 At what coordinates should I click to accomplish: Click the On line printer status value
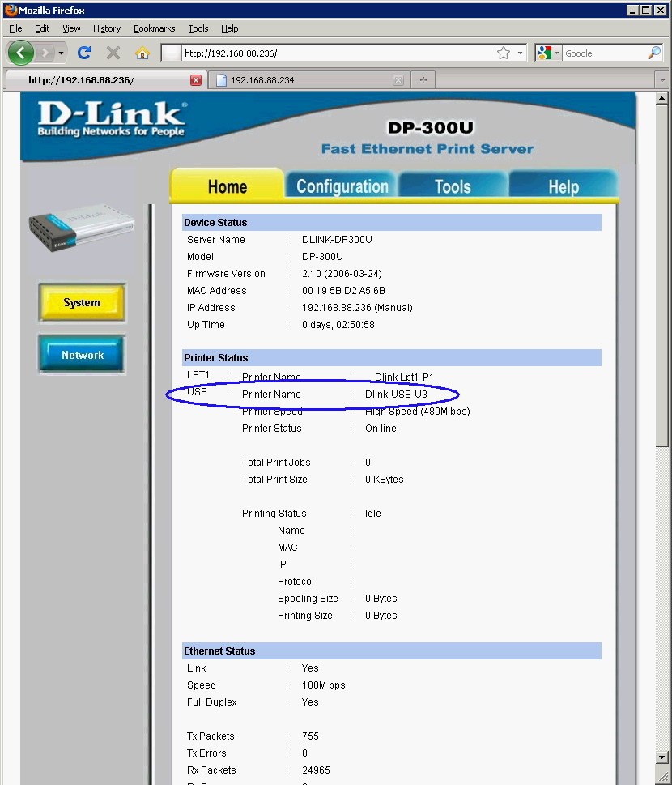pyautogui.click(x=381, y=428)
